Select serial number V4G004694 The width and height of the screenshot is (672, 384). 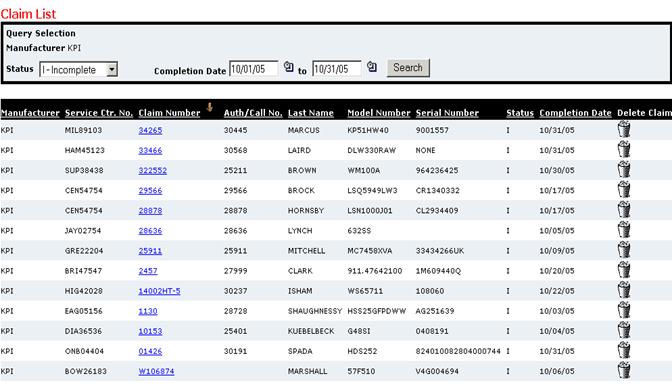[x=437, y=372]
